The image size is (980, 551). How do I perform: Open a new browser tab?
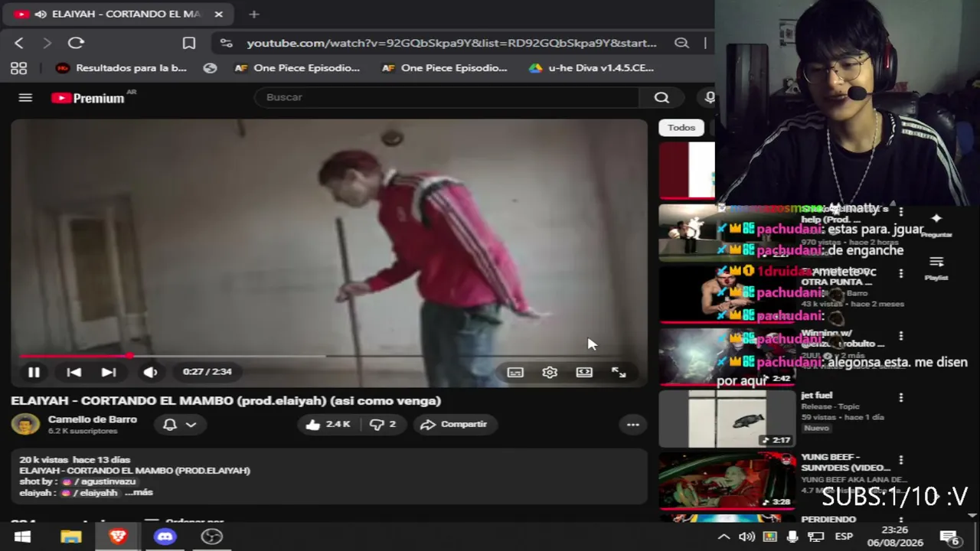(254, 14)
